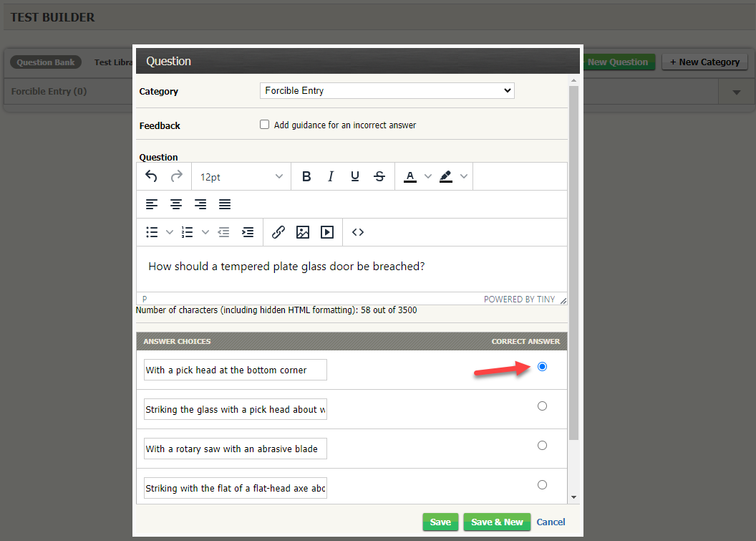Select center text alignment
The height and width of the screenshot is (541, 756).
176,204
